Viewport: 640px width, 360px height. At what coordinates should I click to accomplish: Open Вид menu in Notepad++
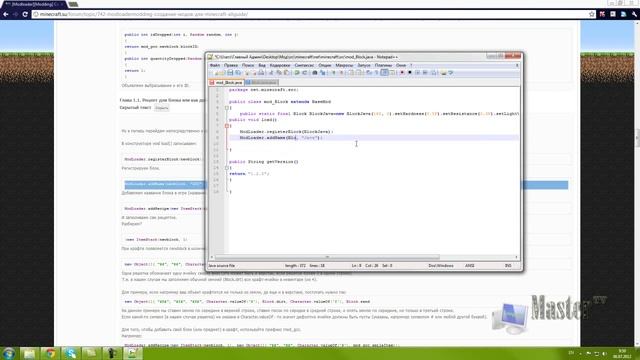[262, 65]
